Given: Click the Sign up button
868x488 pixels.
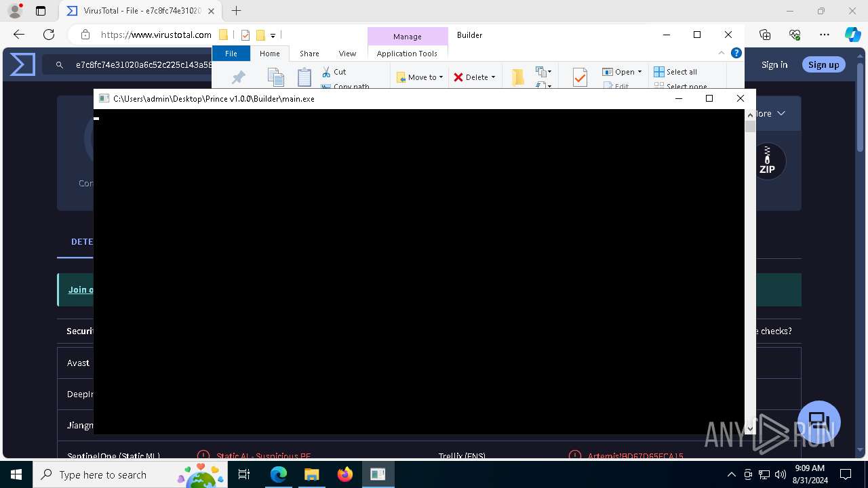Looking at the screenshot, I should (824, 64).
